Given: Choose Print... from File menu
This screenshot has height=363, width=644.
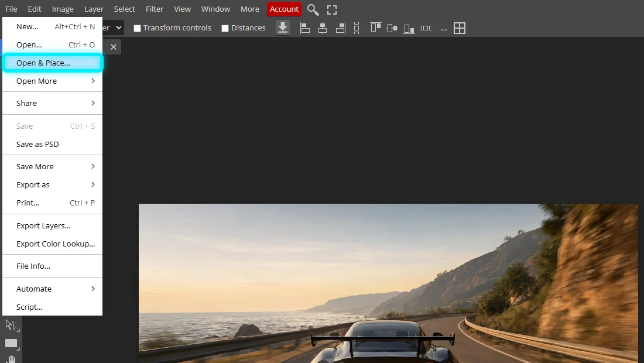Looking at the screenshot, I should click(53, 203).
